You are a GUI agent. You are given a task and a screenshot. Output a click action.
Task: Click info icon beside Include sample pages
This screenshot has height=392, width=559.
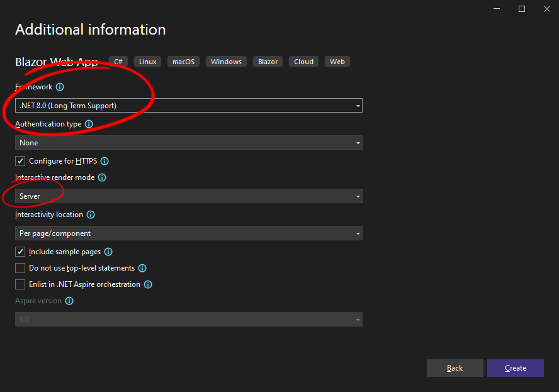[x=108, y=252]
